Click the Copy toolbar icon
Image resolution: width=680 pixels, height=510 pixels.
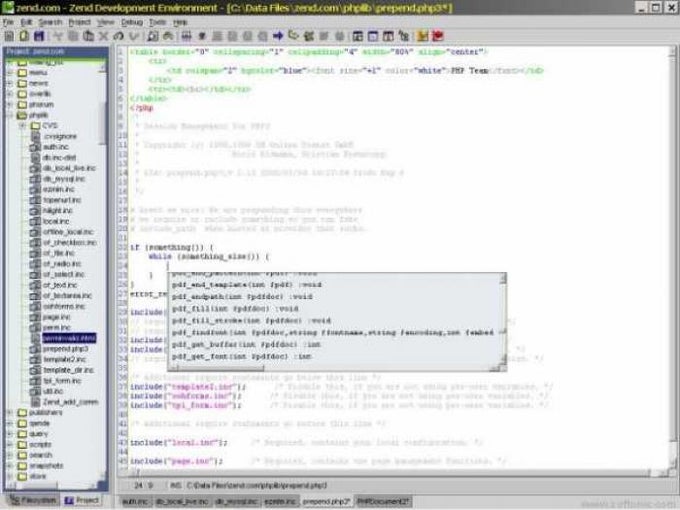click(73, 36)
